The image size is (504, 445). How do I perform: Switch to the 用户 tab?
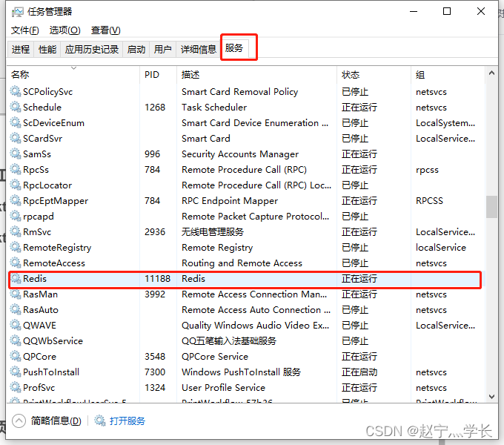[162, 49]
